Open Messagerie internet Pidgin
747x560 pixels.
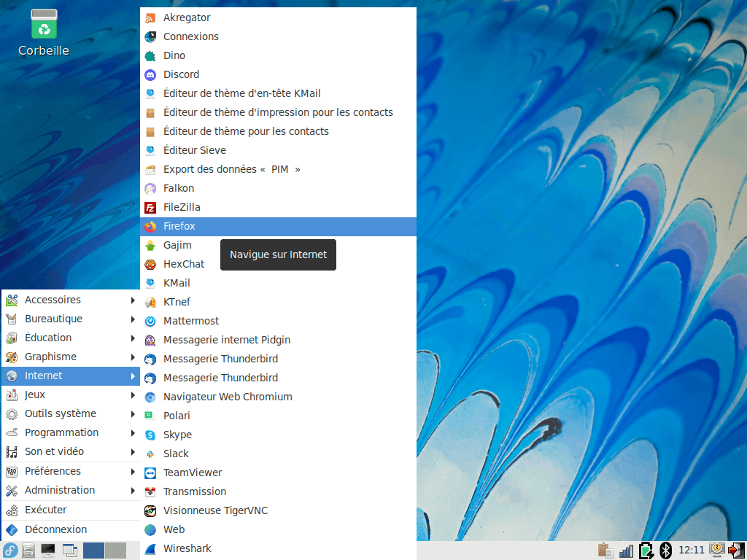278,340
